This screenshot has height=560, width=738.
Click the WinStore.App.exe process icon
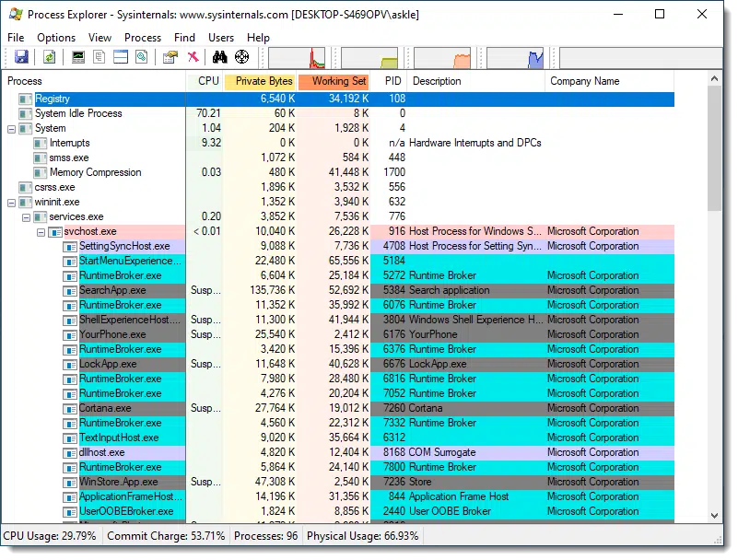click(70, 483)
